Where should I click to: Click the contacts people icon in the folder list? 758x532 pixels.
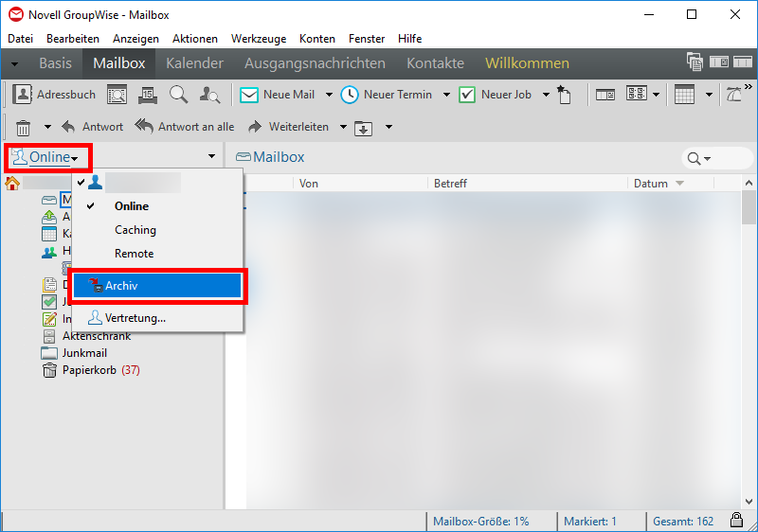click(49, 252)
